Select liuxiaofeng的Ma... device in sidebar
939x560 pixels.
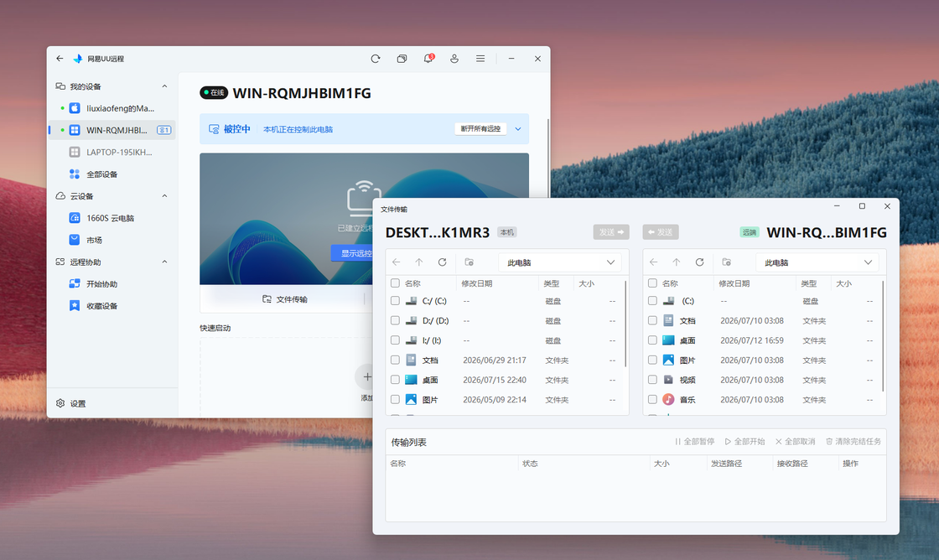pos(112,108)
